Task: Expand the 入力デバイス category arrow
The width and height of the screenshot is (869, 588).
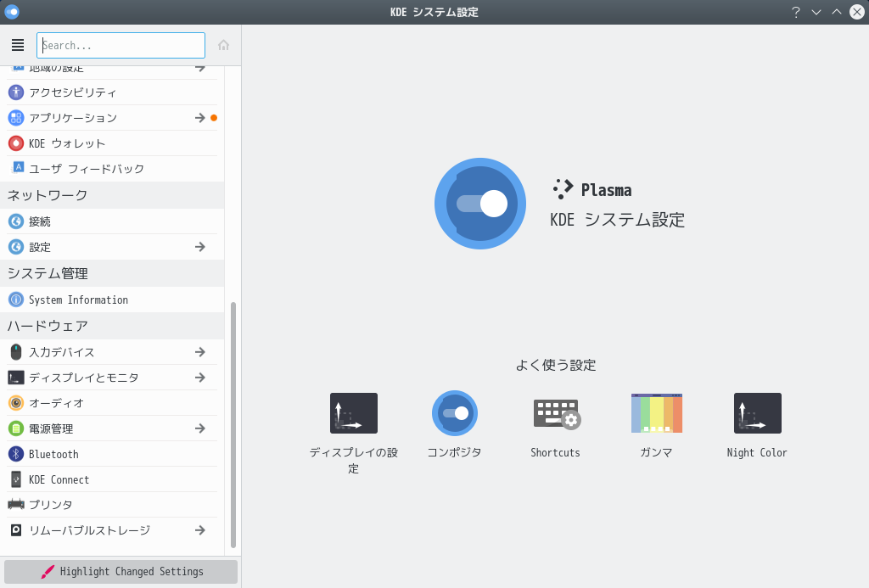Action: point(200,352)
